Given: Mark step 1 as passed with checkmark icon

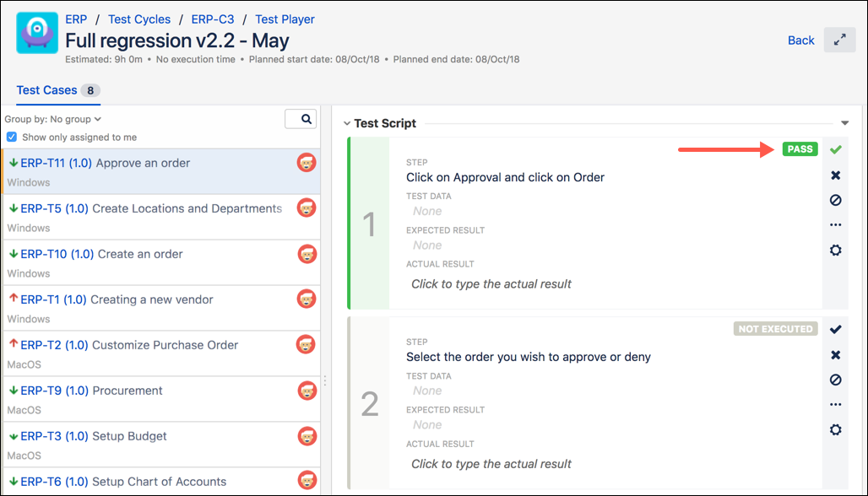Looking at the screenshot, I should 835,149.
